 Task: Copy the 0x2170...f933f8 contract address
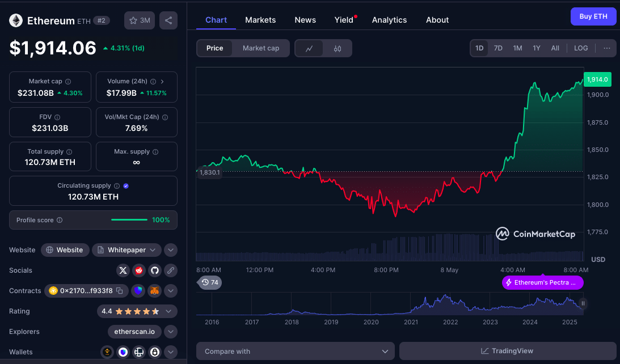coord(120,291)
